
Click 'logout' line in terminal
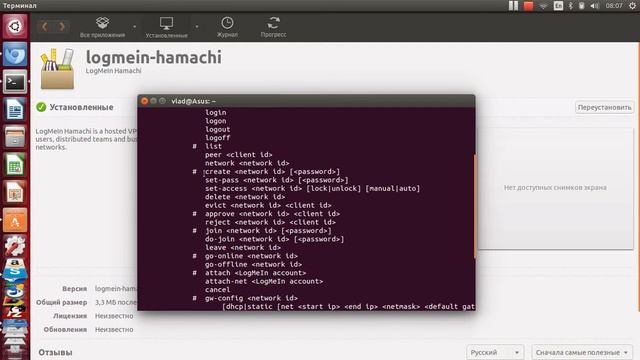(x=218, y=129)
